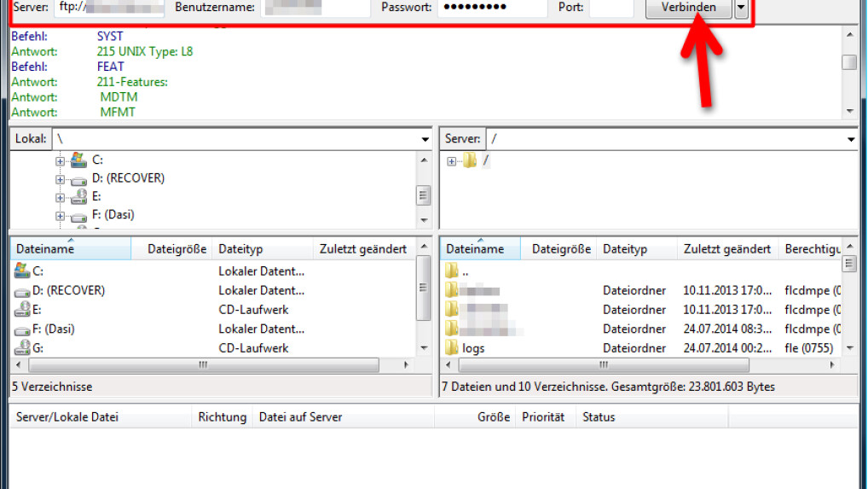The image size is (868, 489).
Task: Click the '211-Features:' log line
Action: tap(132, 82)
